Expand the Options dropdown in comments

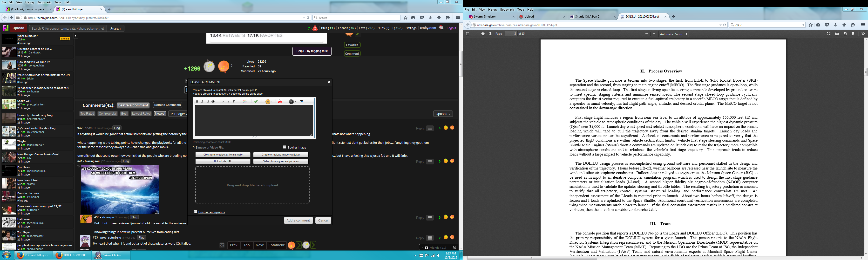tap(443, 114)
